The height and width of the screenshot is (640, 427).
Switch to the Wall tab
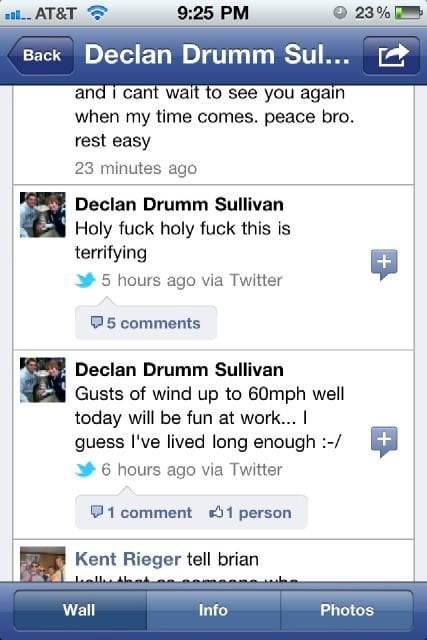[80, 610]
